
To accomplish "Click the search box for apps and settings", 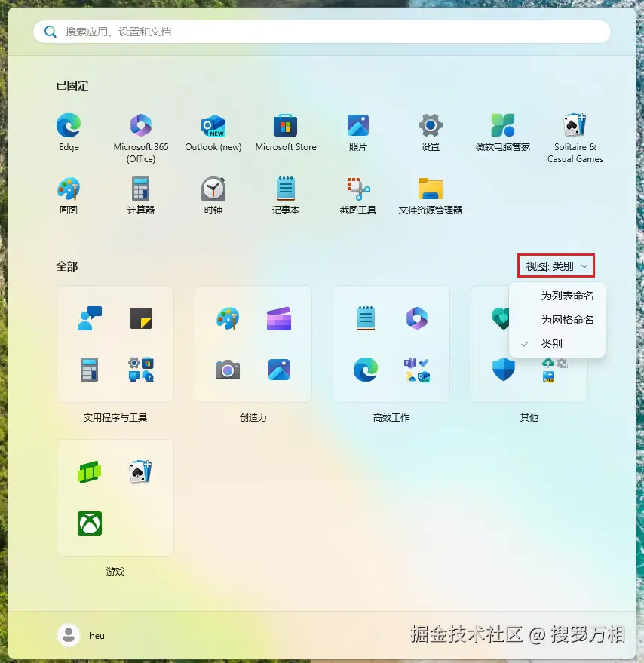I will click(322, 32).
